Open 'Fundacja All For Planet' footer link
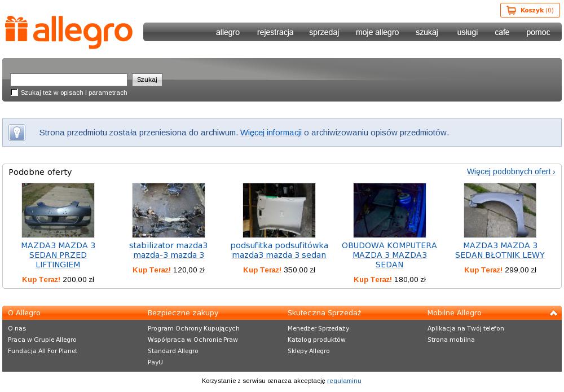564x392 pixels. [42, 351]
